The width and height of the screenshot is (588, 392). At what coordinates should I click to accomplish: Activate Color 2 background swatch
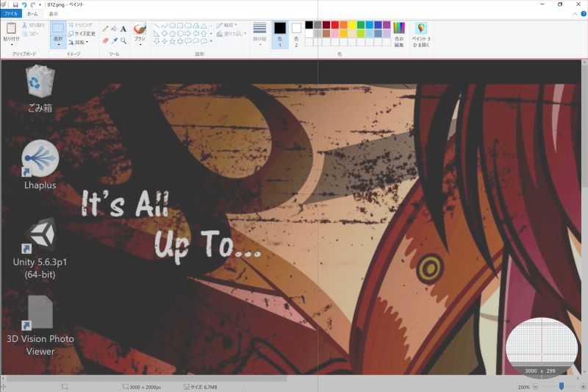tap(296, 35)
